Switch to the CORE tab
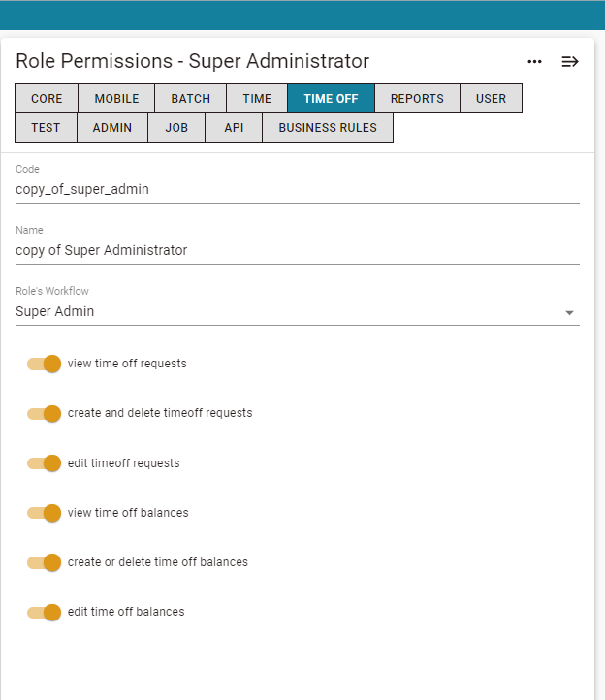This screenshot has height=700, width=605. click(47, 98)
